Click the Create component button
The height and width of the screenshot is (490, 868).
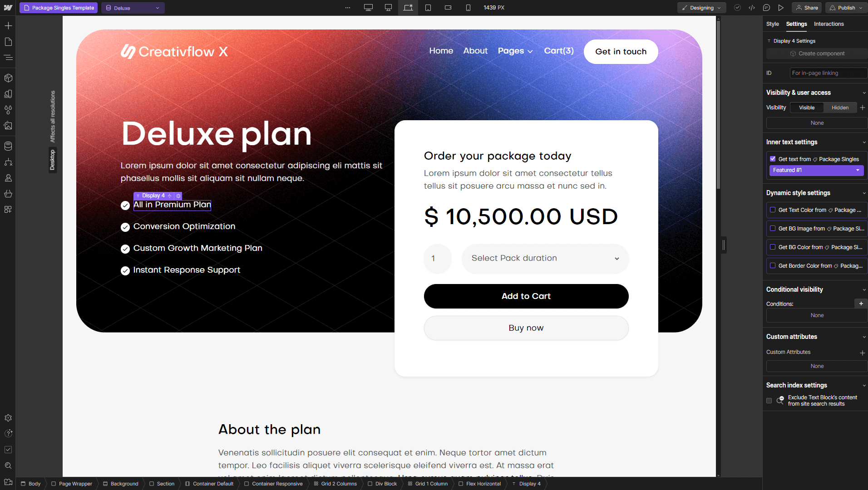[x=816, y=53]
